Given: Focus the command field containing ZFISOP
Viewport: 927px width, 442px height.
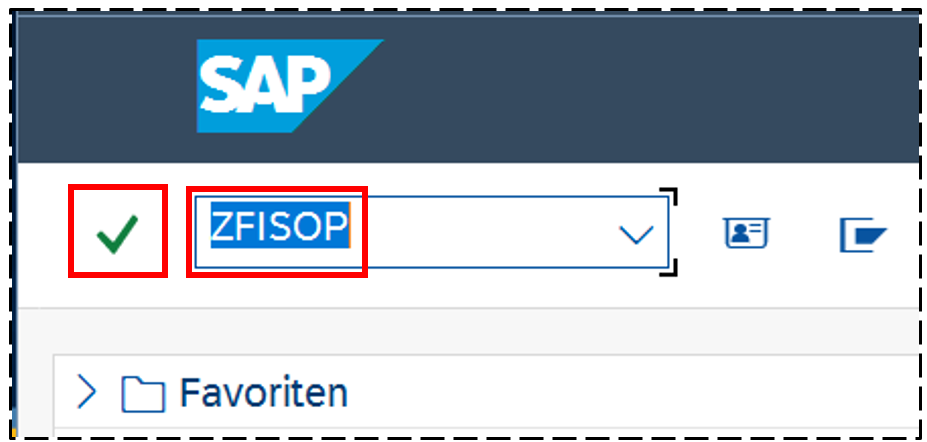Looking at the screenshot, I should click(432, 232).
